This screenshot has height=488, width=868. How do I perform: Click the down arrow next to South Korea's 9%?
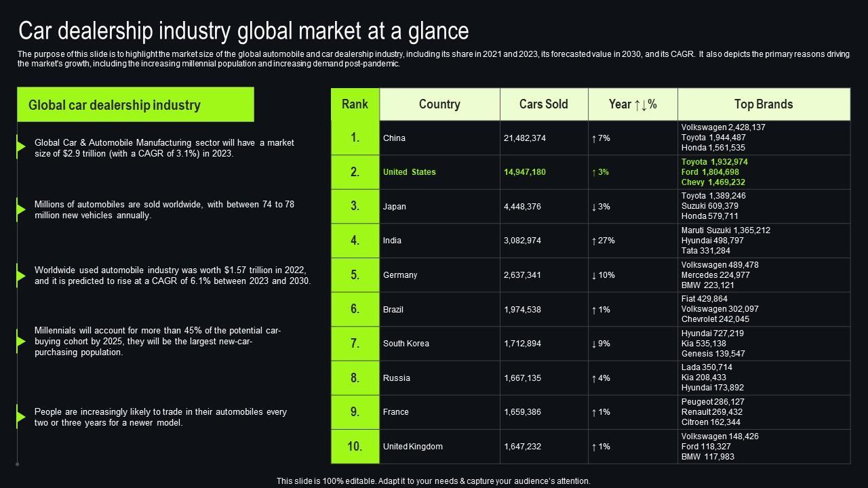point(594,344)
